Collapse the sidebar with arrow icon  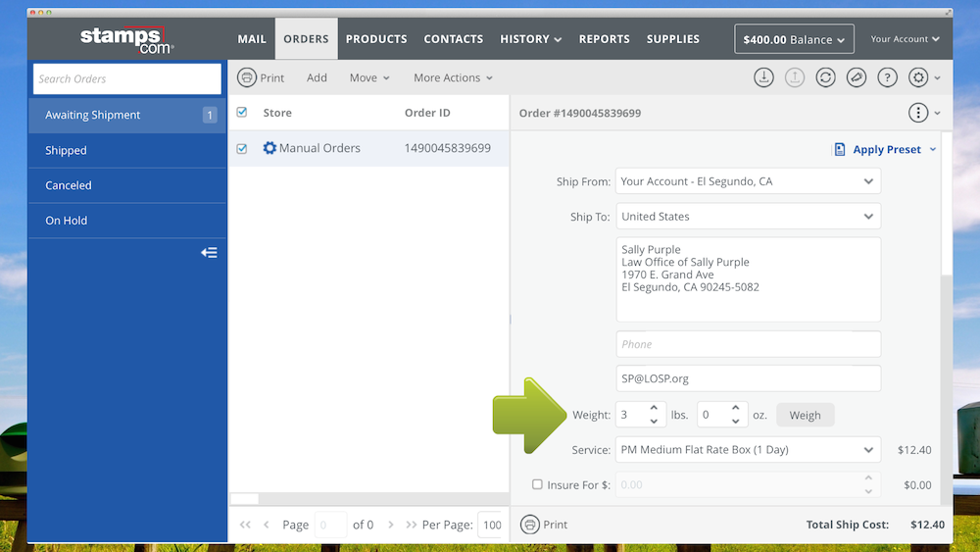coord(209,253)
